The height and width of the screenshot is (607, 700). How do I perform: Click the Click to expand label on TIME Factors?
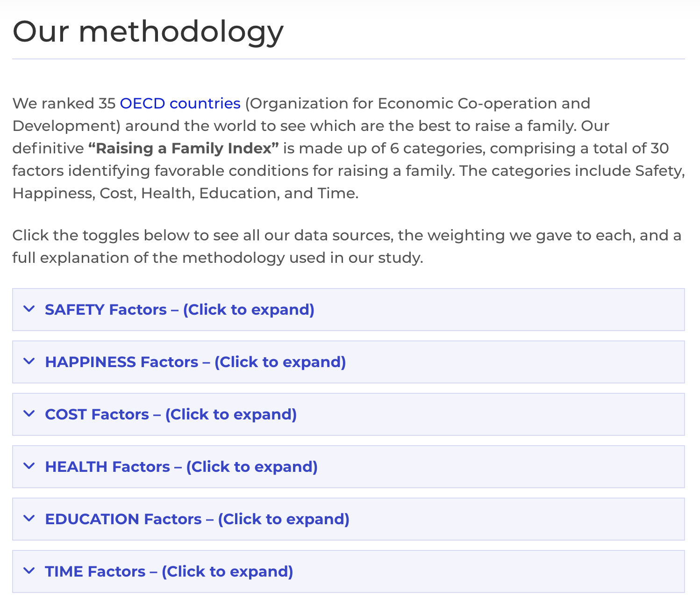[x=228, y=571]
